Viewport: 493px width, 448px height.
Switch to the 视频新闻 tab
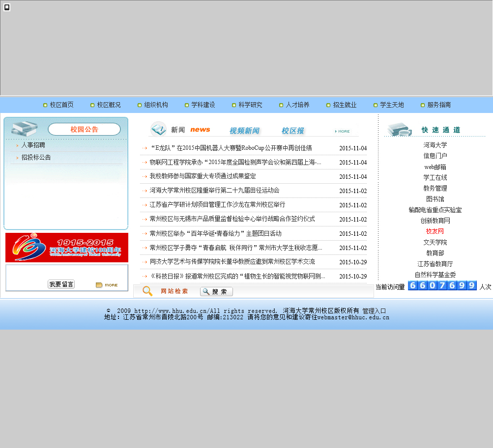[x=245, y=131]
